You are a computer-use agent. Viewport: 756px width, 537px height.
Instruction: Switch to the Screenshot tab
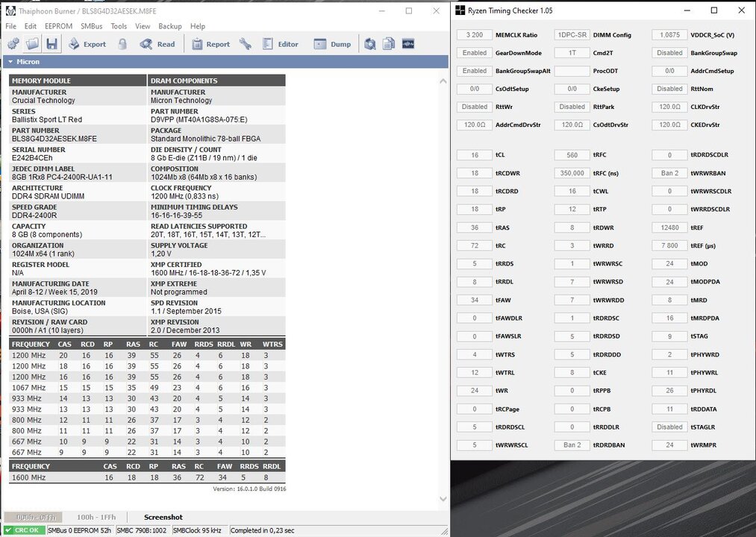(x=163, y=517)
